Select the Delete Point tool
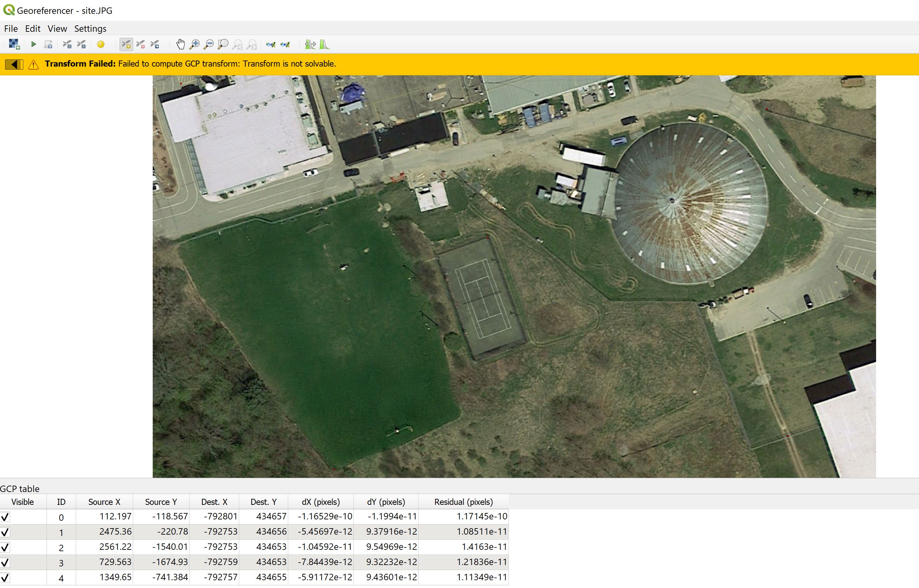 141,45
